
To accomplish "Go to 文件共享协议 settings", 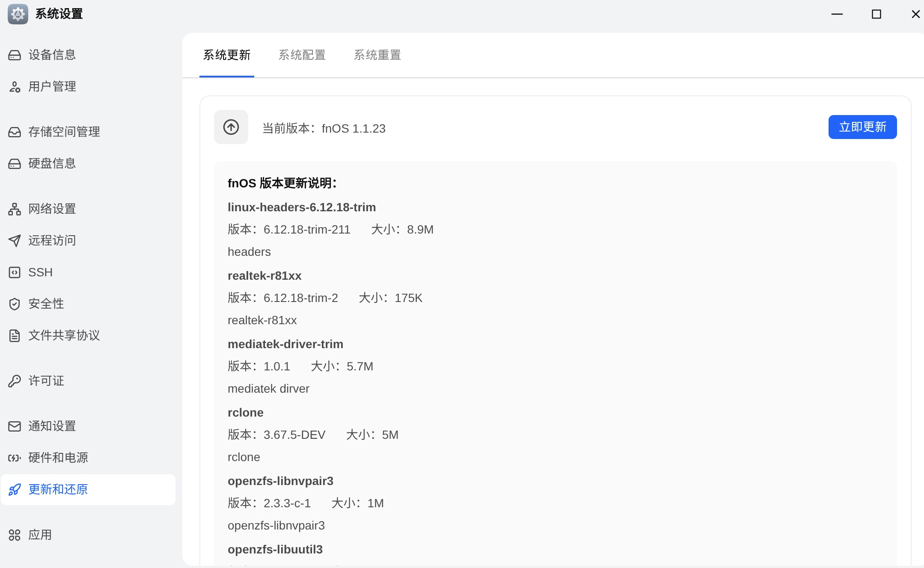I will coord(64,335).
